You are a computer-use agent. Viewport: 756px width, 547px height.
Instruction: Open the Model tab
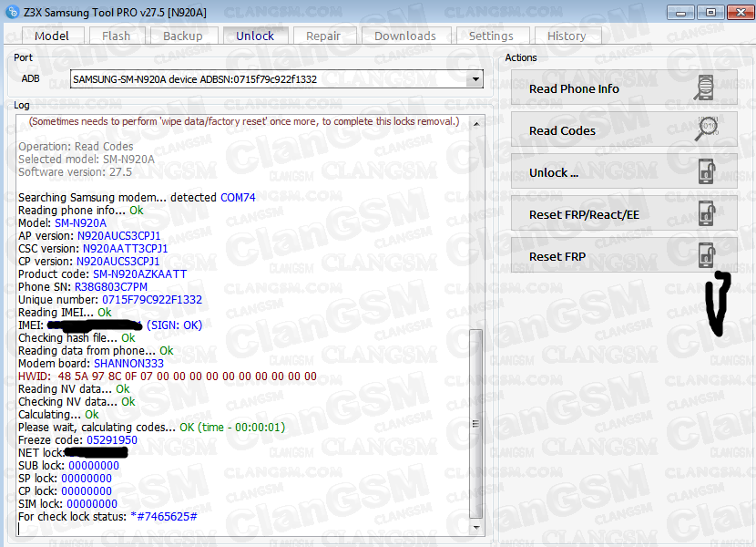pos(52,36)
